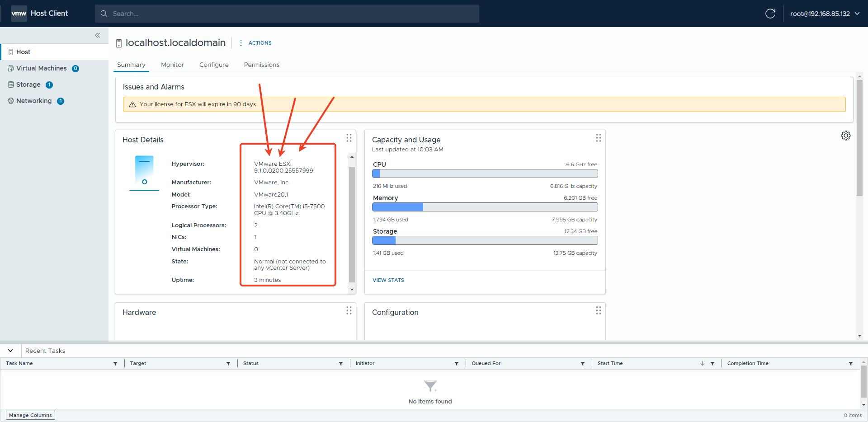Click the refresh icon in header
Image resolution: width=868 pixels, height=422 pixels.
(x=770, y=14)
